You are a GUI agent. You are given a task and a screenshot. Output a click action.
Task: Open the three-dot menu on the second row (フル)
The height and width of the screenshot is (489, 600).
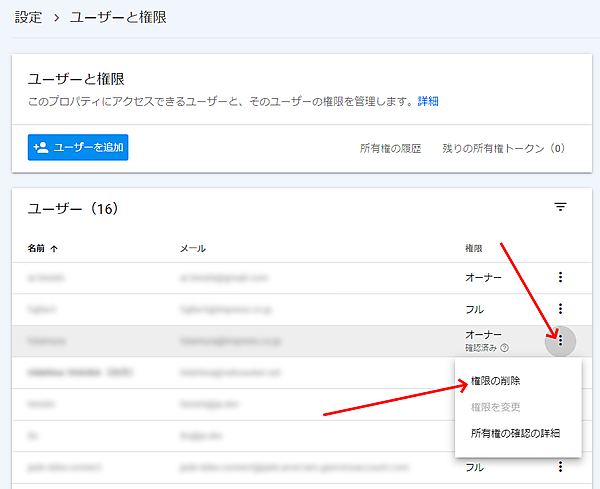[561, 309]
